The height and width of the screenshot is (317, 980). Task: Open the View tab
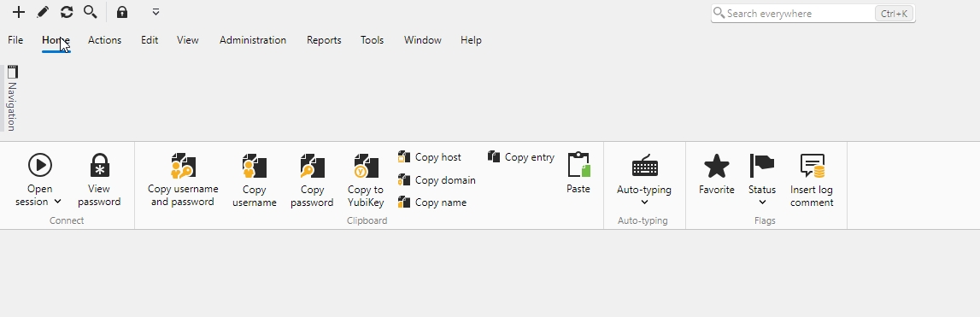pyautogui.click(x=187, y=40)
